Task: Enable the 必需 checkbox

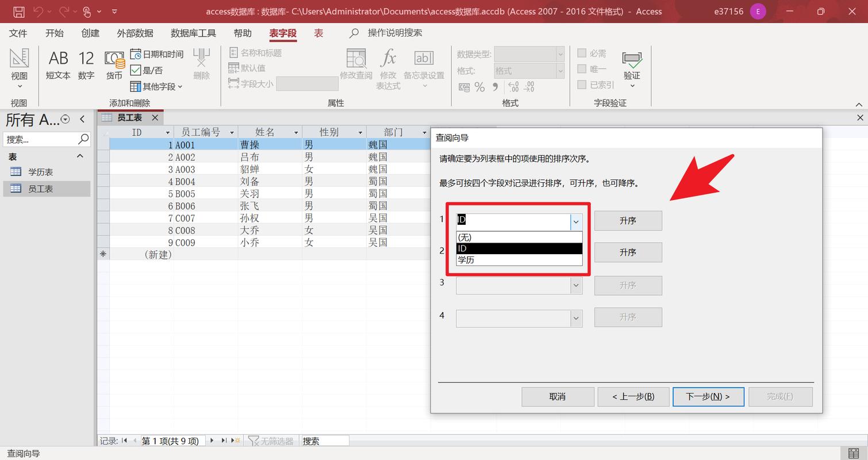Action: [582, 53]
